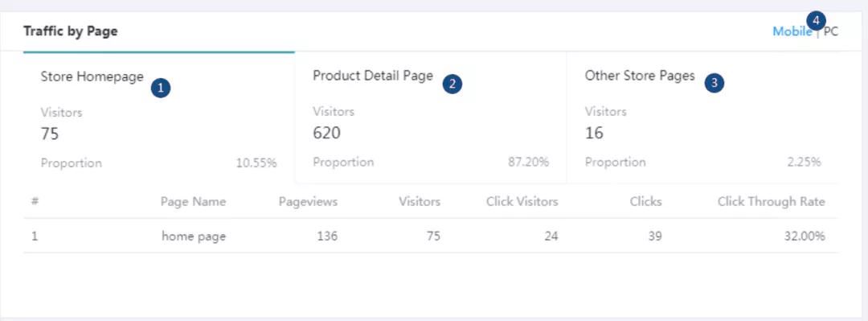Click the Traffic by Page title

pyautogui.click(x=70, y=31)
